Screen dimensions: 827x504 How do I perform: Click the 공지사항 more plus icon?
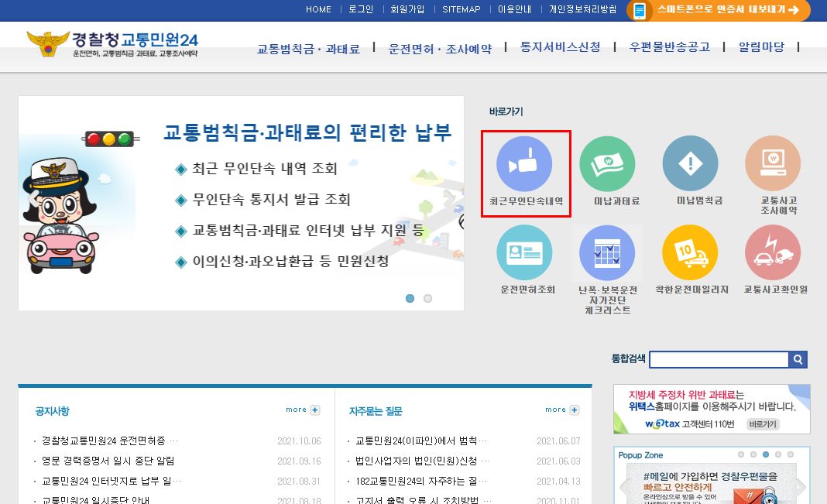[x=315, y=410]
